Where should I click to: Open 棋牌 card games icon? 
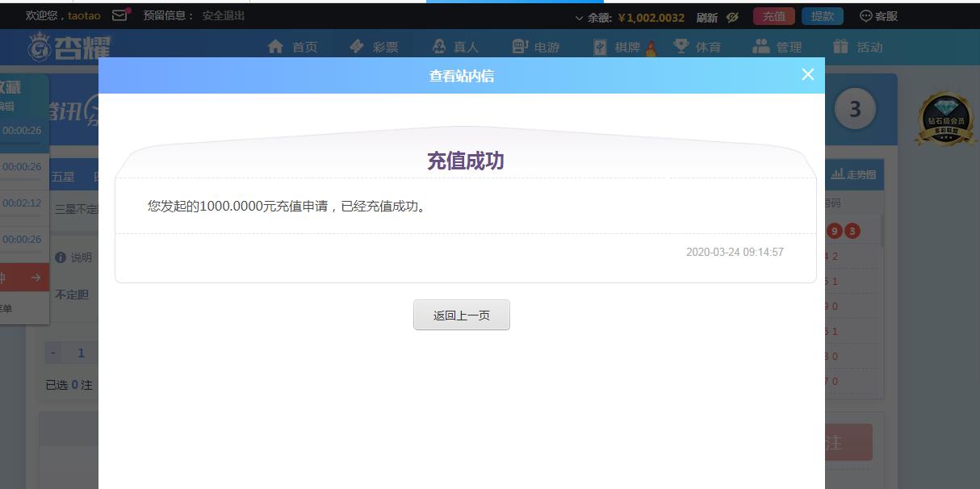tap(600, 47)
